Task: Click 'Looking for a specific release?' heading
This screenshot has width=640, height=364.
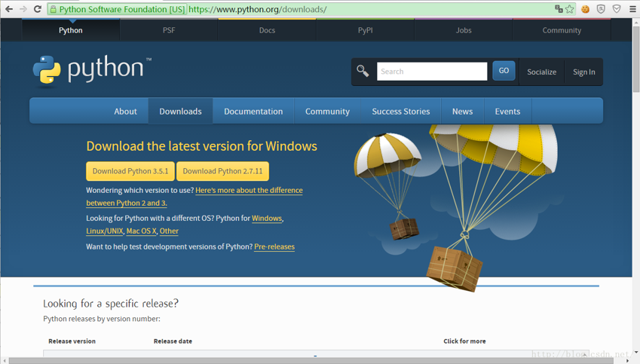Action: click(x=111, y=304)
